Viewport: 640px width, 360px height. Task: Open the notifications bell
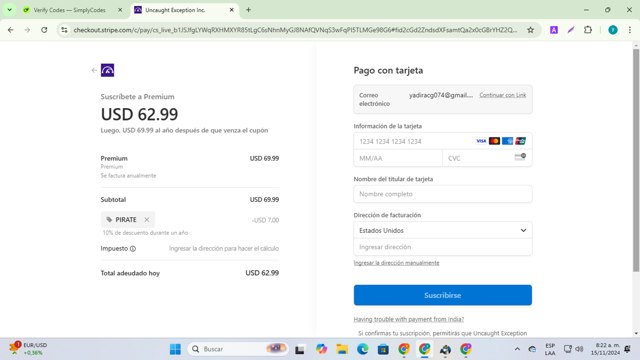628,349
